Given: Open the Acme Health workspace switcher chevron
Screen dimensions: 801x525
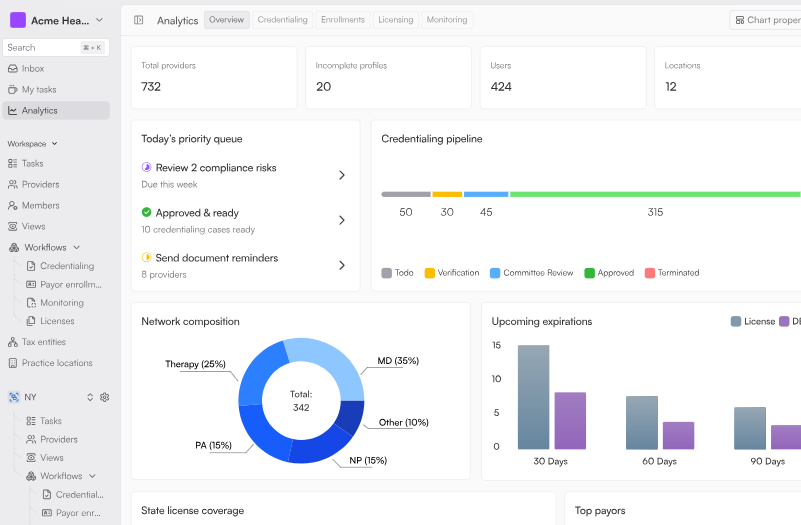Looking at the screenshot, I should click(99, 20).
